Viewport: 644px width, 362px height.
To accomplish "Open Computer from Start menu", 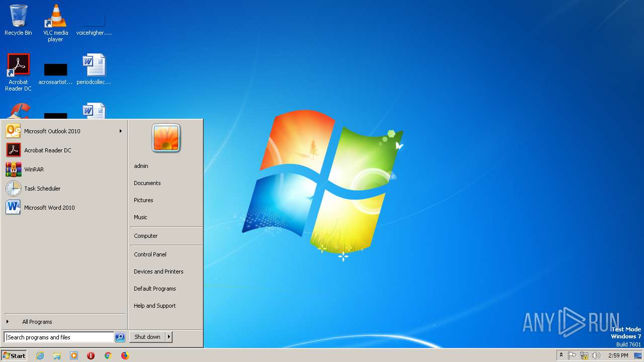I will (146, 236).
